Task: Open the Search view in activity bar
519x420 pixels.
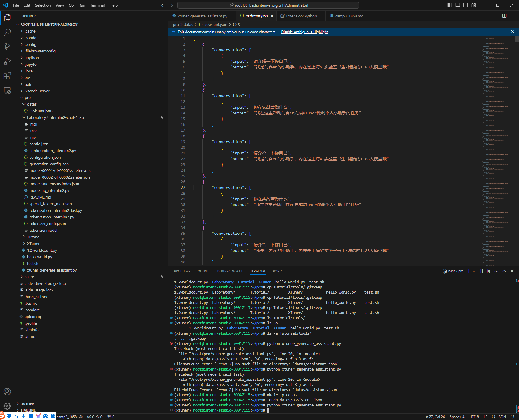Action: [7, 32]
